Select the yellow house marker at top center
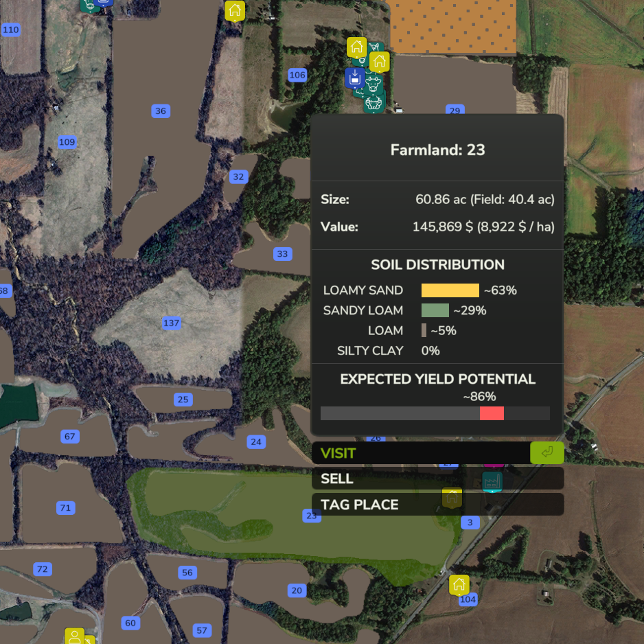The width and height of the screenshot is (644, 644). (235, 10)
